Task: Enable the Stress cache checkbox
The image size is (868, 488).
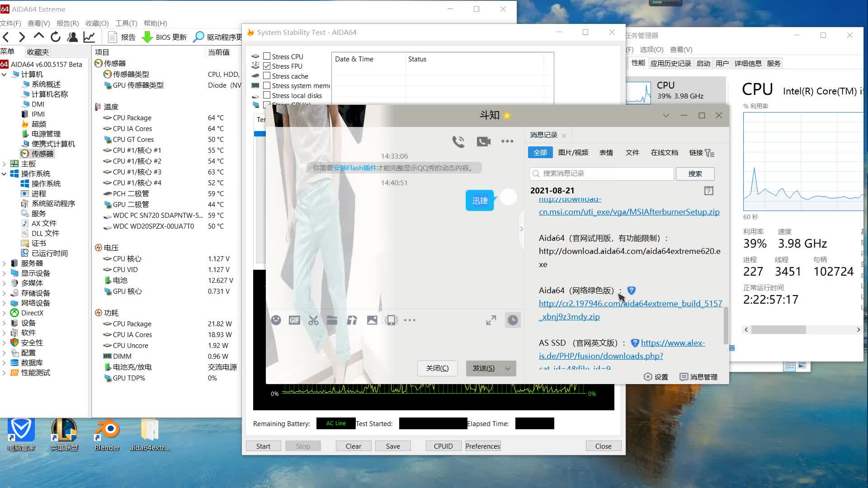Action: pos(267,76)
